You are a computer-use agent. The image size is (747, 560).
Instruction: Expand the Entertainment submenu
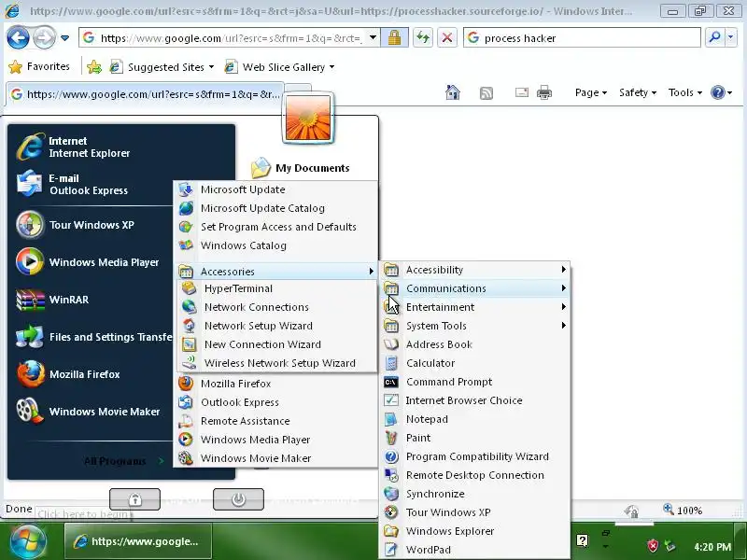(475, 307)
